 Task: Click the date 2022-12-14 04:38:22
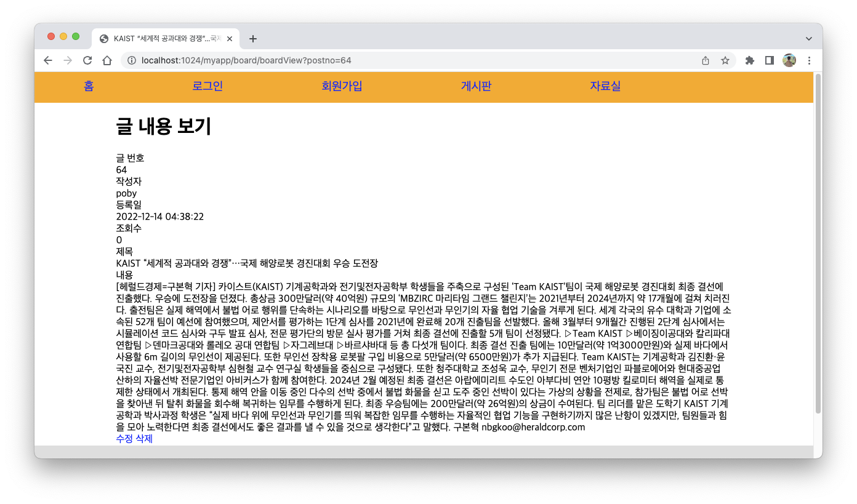pos(160,217)
